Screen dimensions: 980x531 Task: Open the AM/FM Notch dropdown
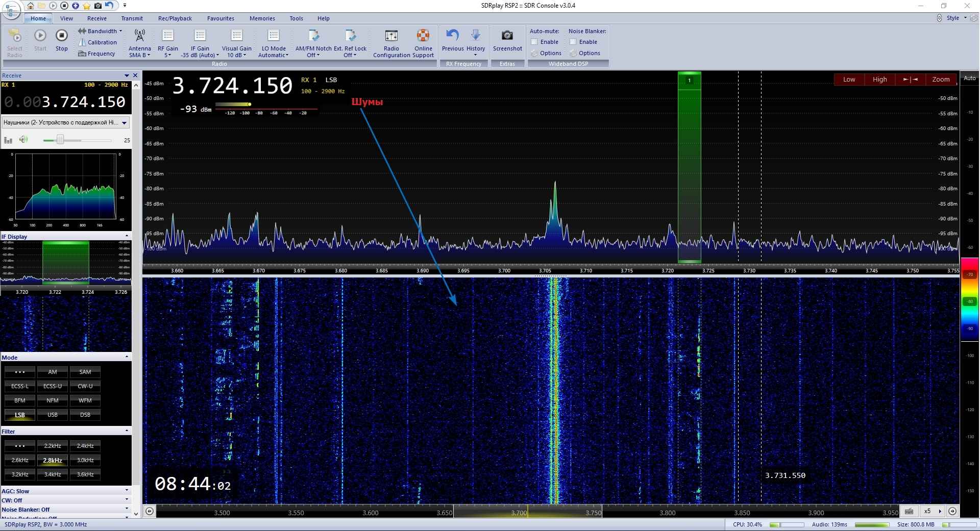(x=313, y=43)
